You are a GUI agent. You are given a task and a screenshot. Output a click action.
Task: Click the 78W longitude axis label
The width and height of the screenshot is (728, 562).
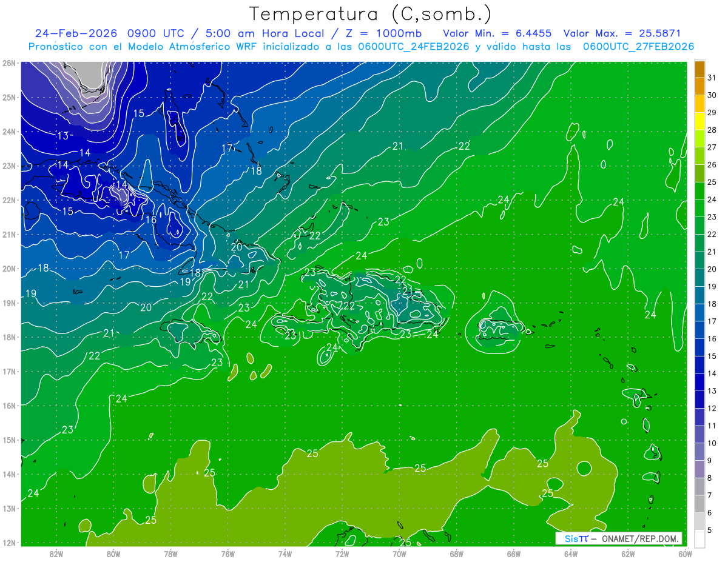[x=170, y=554]
